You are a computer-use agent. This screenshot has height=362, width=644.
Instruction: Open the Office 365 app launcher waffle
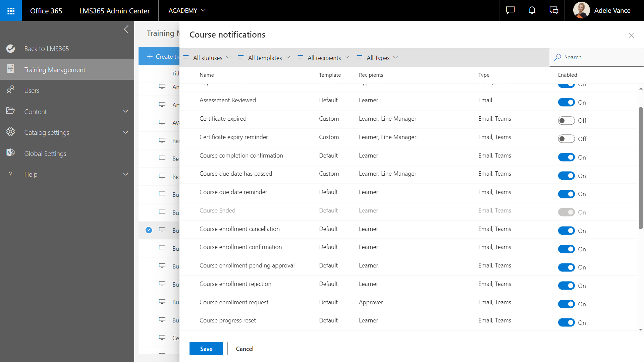(x=11, y=11)
